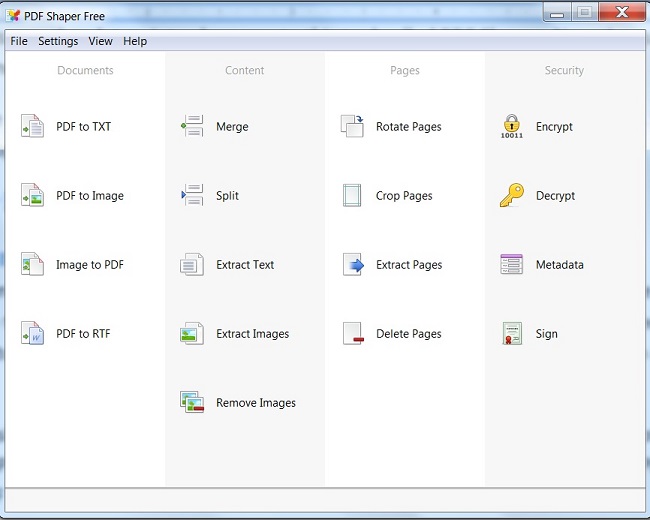
Task: Open the View menu
Action: click(100, 41)
